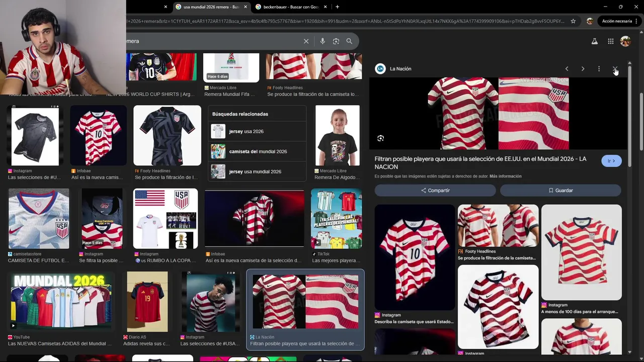Image resolution: width=644 pixels, height=362 pixels.
Task: Click the Búsquedas relacionadas heading
Action: 240,114
